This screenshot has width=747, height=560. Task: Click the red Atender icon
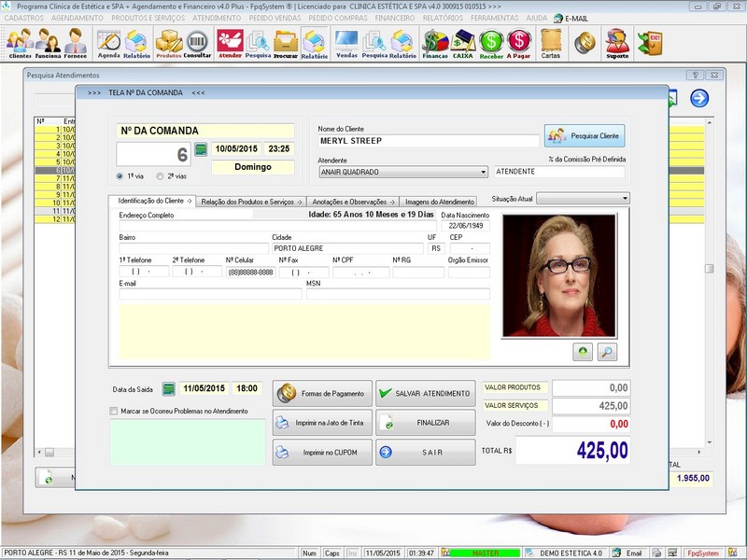pos(230,43)
